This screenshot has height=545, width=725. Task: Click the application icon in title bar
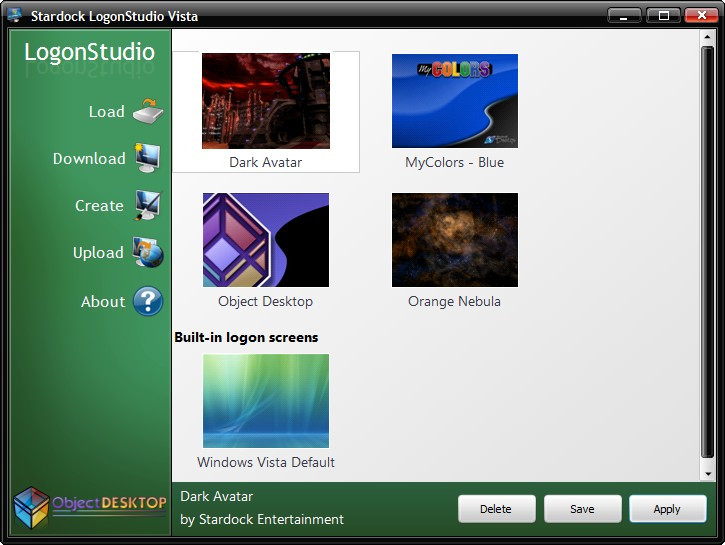pos(14,14)
